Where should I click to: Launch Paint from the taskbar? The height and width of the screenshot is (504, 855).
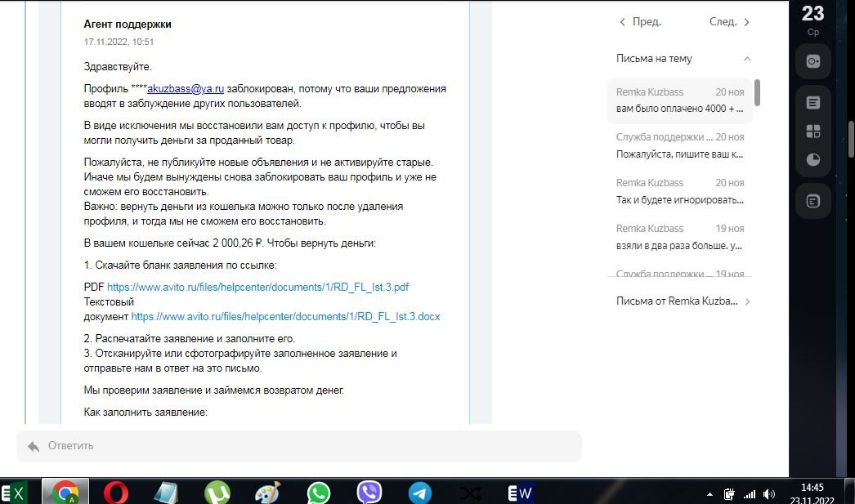pos(267,493)
